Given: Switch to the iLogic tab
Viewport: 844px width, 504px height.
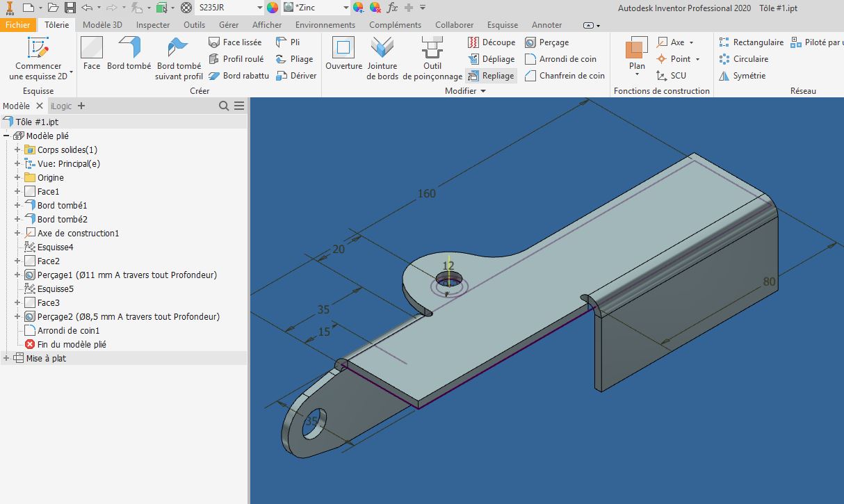Looking at the screenshot, I should pyautogui.click(x=61, y=105).
